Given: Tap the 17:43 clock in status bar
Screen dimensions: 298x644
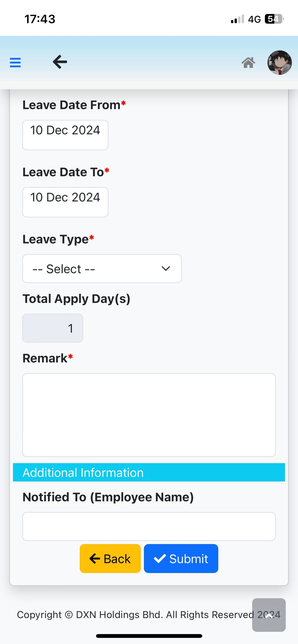Looking at the screenshot, I should tap(40, 19).
